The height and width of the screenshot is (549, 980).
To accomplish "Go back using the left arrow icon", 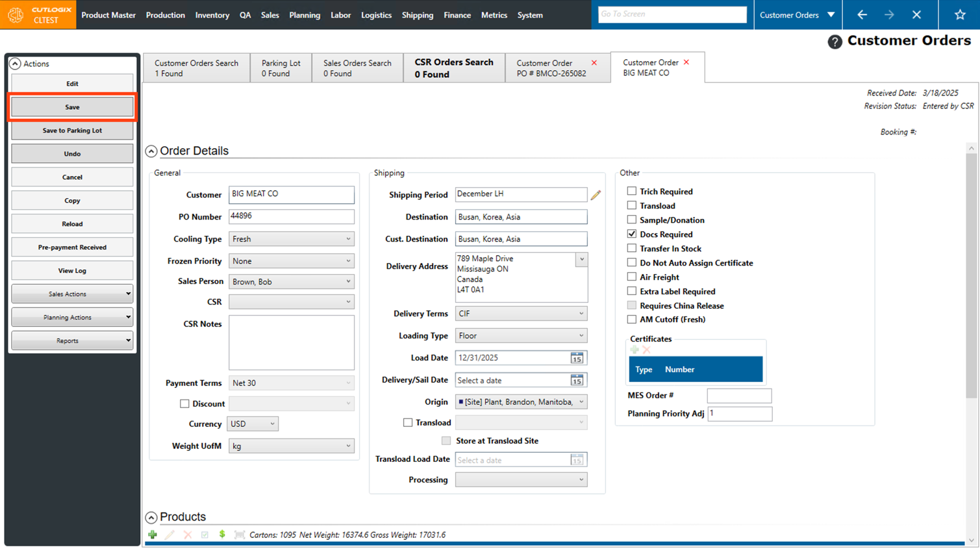I will click(x=862, y=15).
